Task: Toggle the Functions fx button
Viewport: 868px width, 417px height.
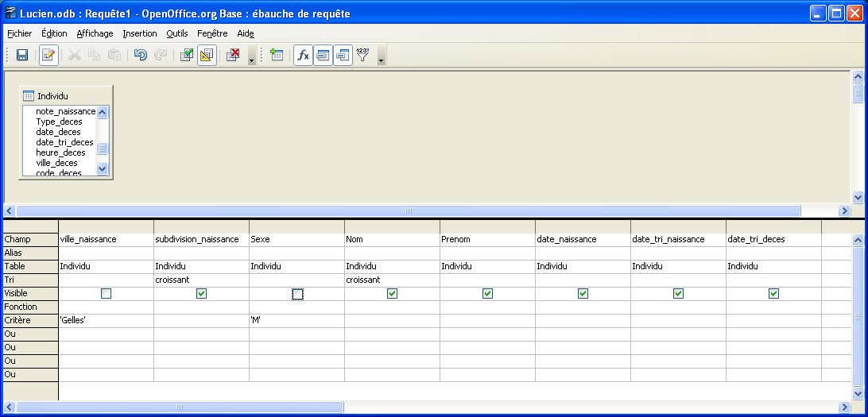Action: pos(303,56)
